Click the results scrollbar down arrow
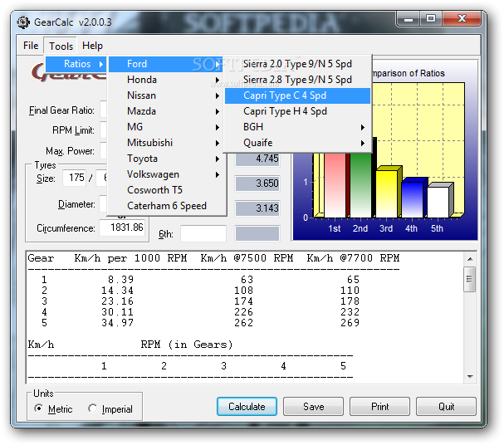The image size is (504, 445). point(470,377)
